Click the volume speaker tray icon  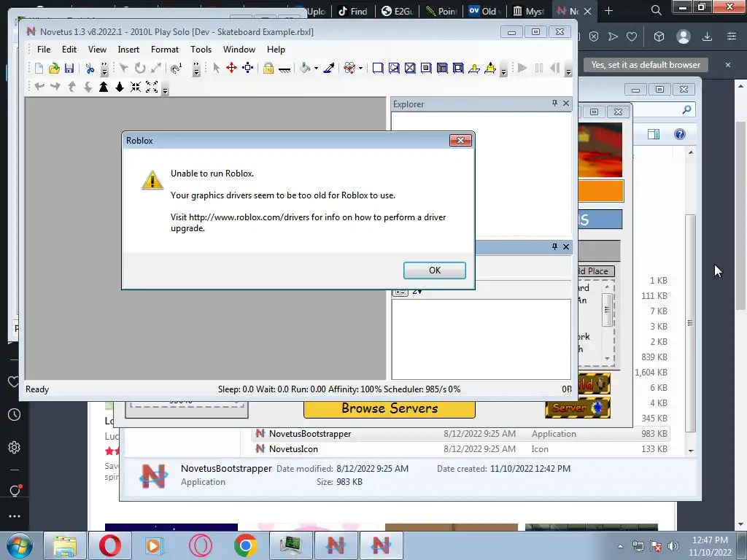(x=673, y=546)
